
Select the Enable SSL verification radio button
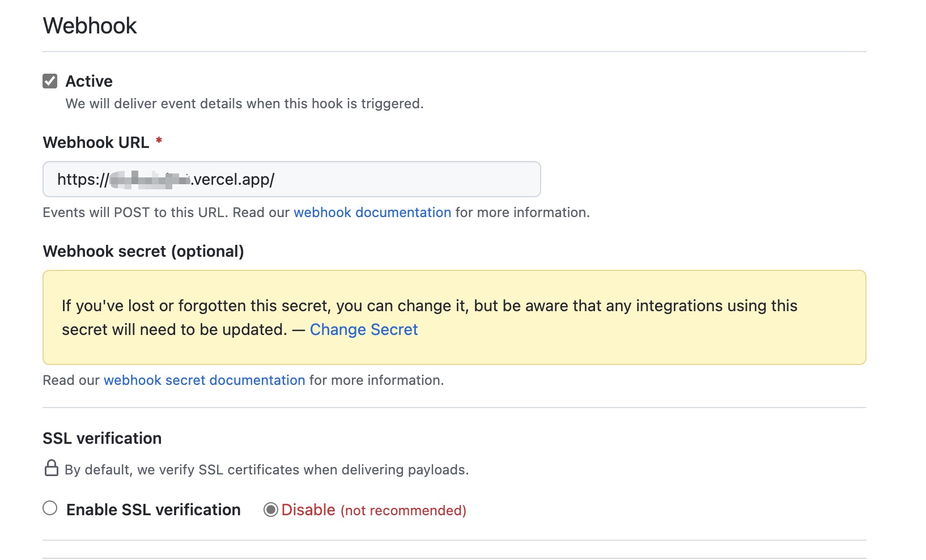pos(50,508)
